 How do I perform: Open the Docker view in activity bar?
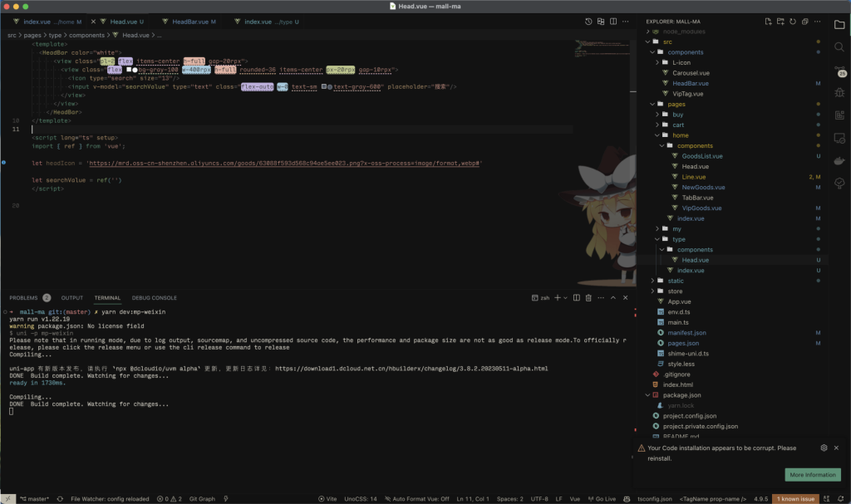click(x=839, y=160)
